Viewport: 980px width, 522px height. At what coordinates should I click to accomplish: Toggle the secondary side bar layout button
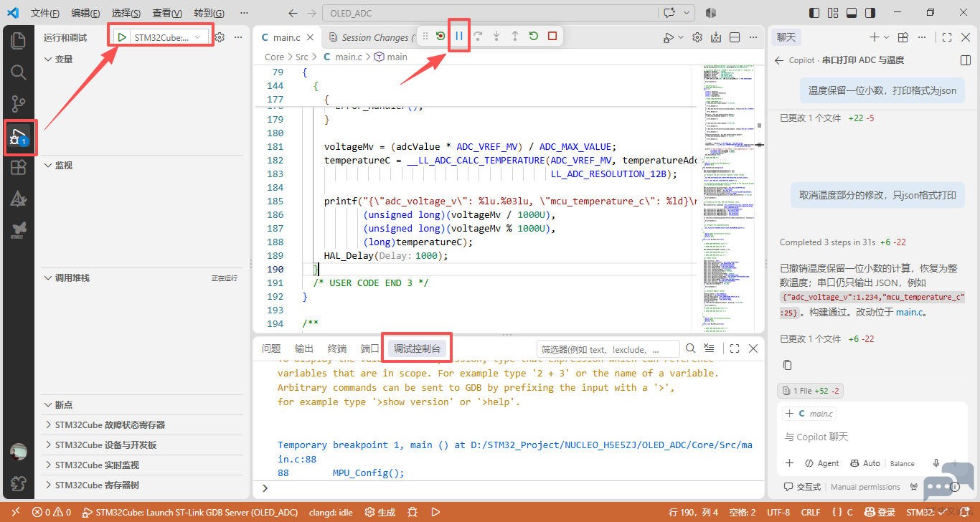pos(870,13)
